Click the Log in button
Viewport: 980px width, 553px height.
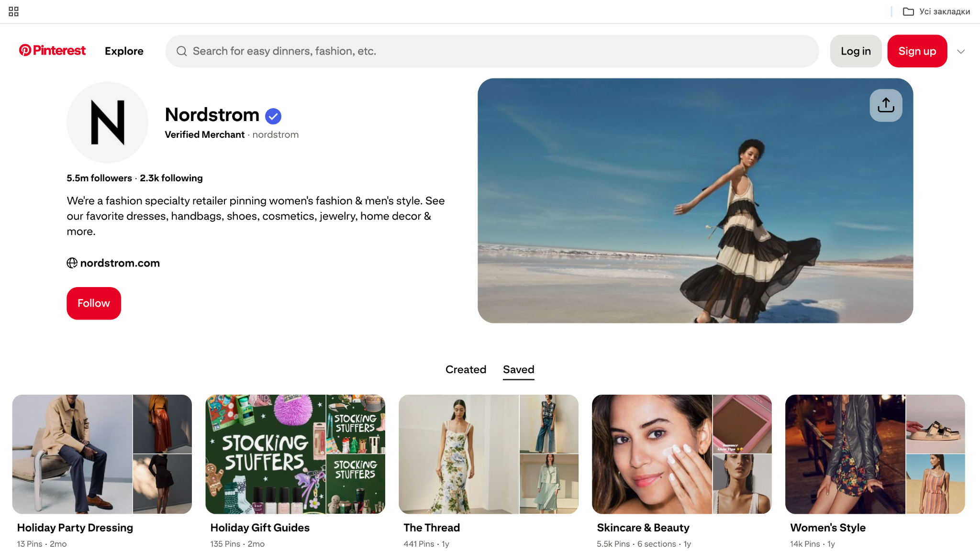tap(856, 51)
